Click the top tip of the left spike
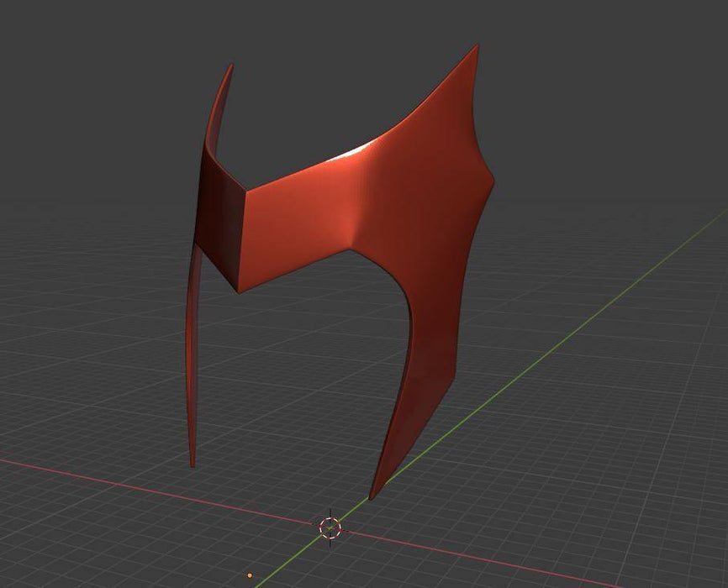The height and width of the screenshot is (588, 728). (230, 67)
